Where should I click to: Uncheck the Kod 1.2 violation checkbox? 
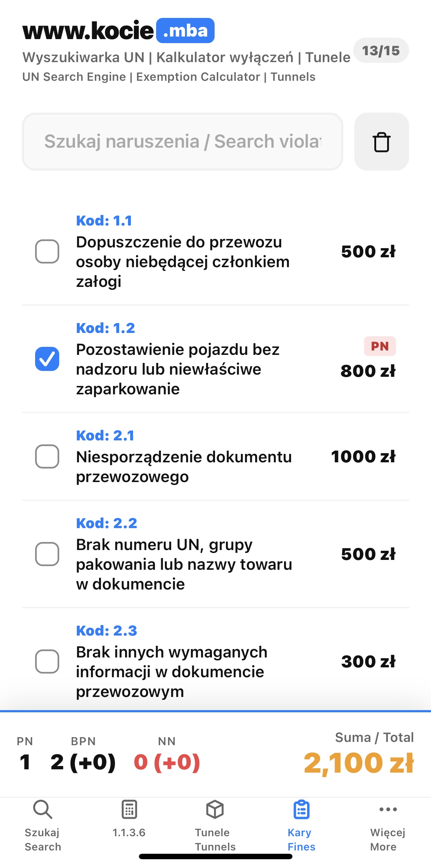pyautogui.click(x=47, y=359)
